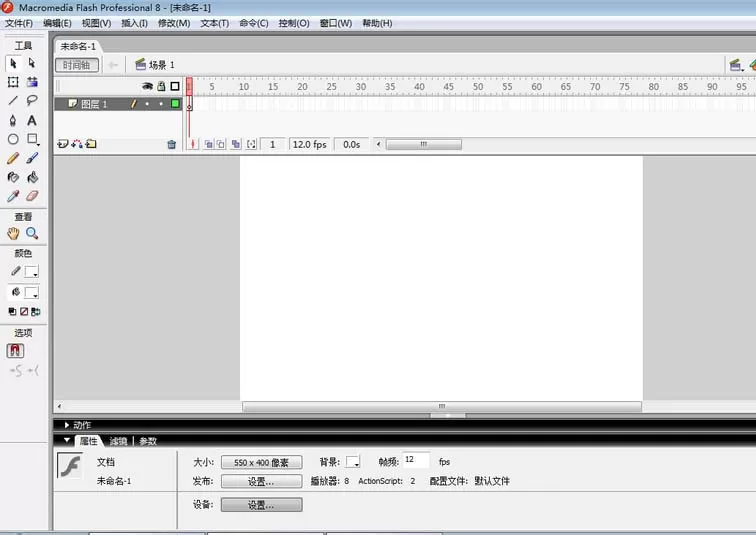
Task: Insert a new layer in timeline
Action: [x=63, y=144]
